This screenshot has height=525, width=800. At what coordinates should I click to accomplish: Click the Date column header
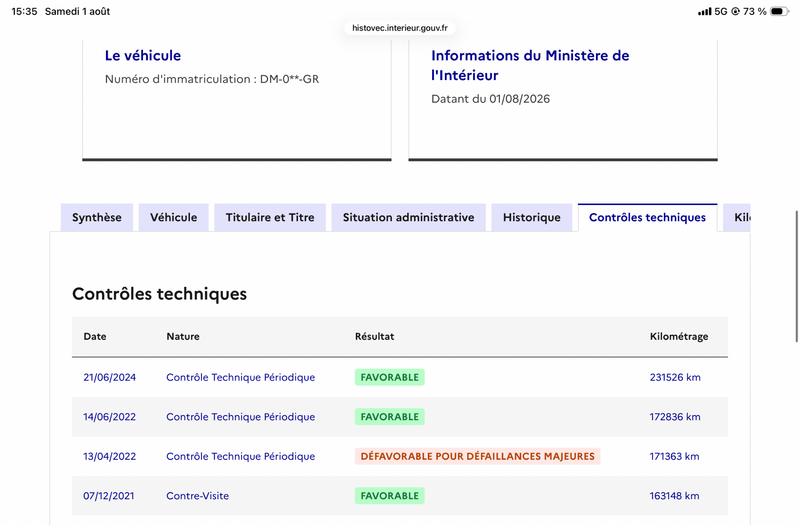point(95,336)
